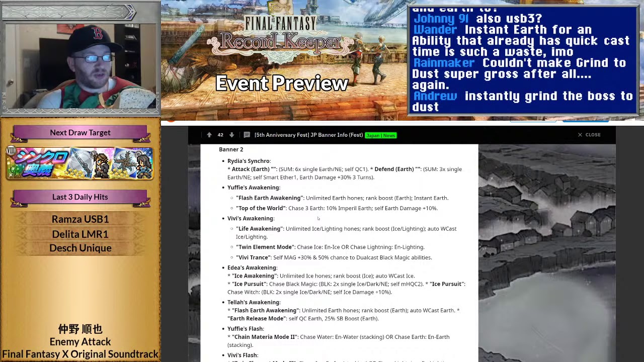644x362 pixels.
Task: Click the Next Draw Target banner image
Action: 80,163
